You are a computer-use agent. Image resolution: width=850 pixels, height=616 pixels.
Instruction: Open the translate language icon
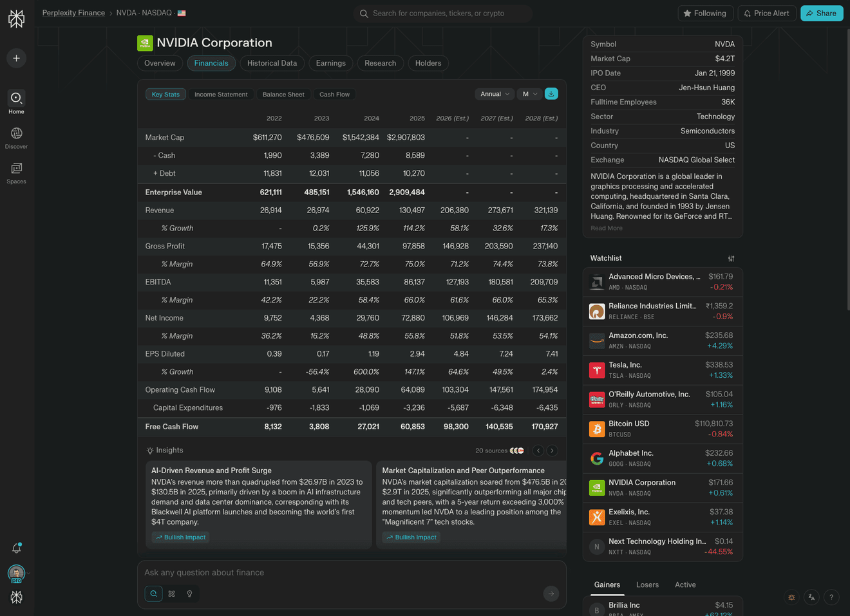(811, 597)
